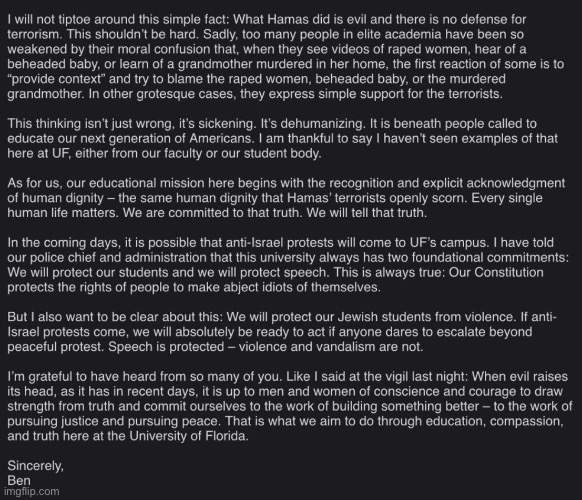Click the phrase "Our Constitution"
582x500 pixels.
496,272
